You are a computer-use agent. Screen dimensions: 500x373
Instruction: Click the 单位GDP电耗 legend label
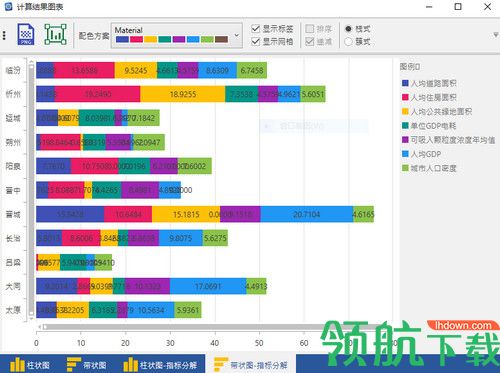click(x=433, y=126)
